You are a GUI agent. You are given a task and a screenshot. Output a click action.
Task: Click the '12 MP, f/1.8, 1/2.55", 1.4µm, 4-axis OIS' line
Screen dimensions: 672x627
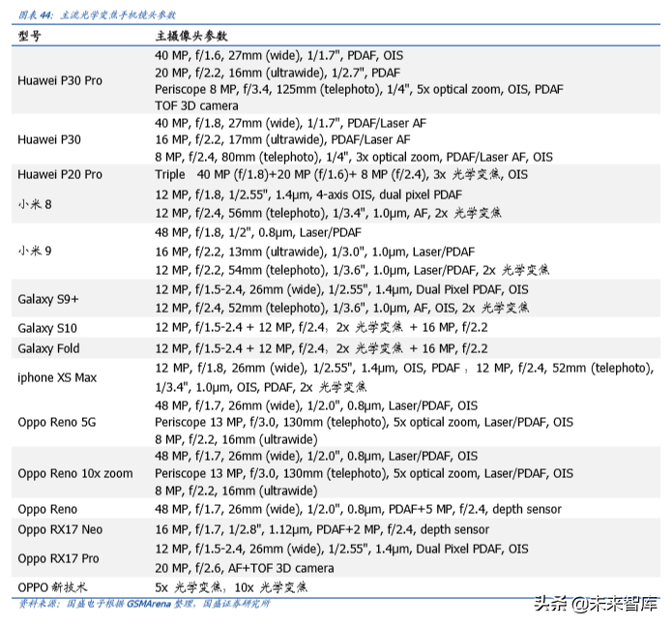308,194
